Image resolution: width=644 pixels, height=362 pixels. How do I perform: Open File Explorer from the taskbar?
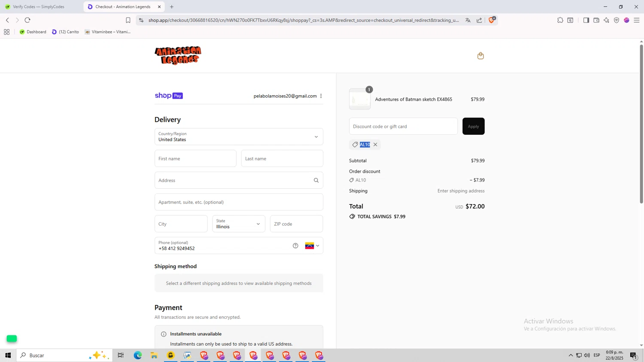[x=154, y=355]
